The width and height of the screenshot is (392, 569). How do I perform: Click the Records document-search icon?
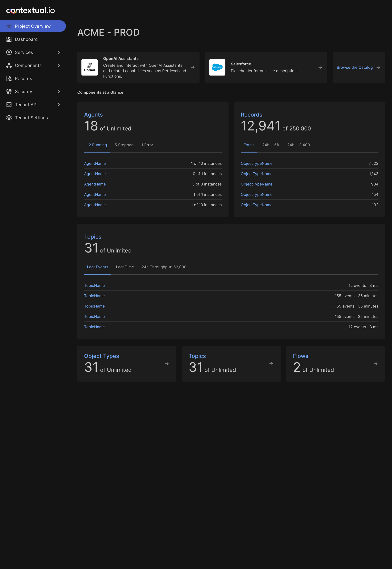click(9, 78)
